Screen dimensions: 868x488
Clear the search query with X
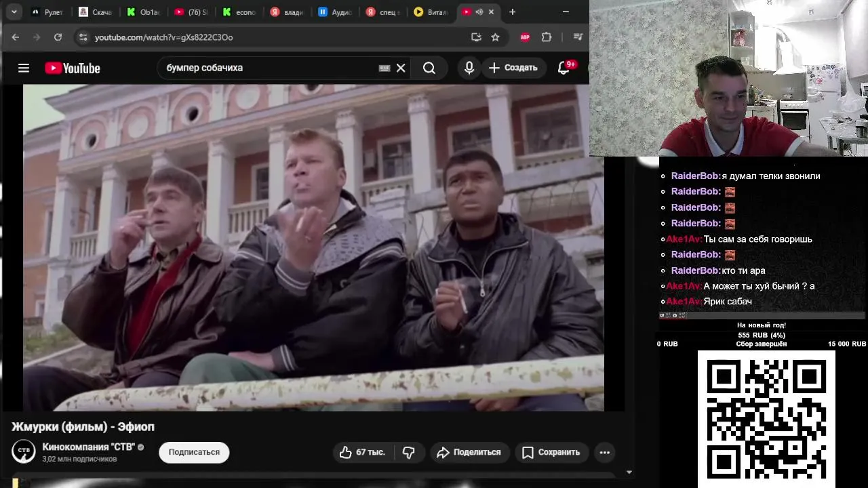pos(401,68)
